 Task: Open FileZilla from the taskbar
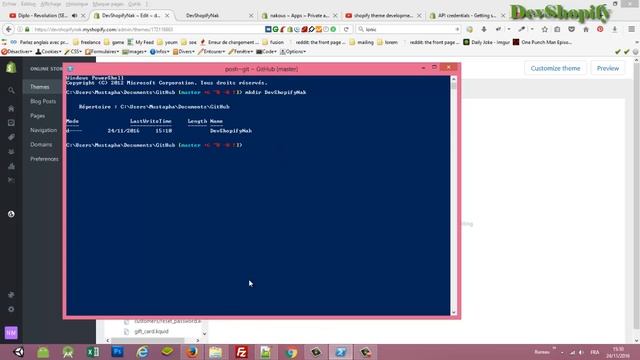(x=242, y=352)
